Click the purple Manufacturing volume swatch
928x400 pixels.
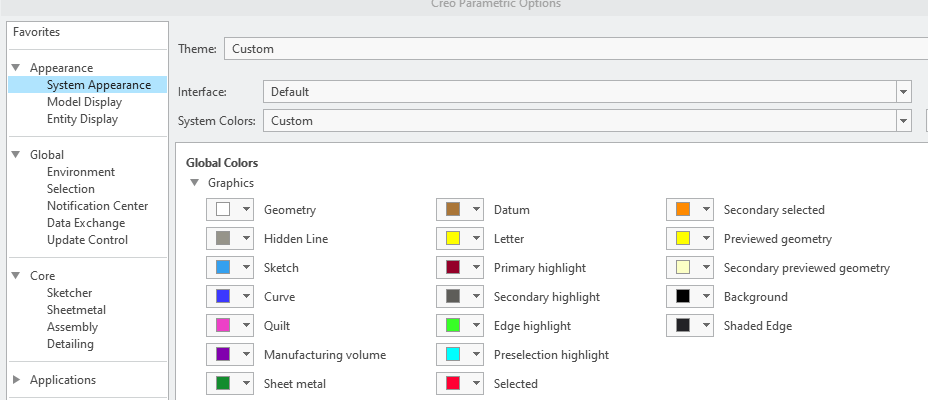tap(222, 355)
